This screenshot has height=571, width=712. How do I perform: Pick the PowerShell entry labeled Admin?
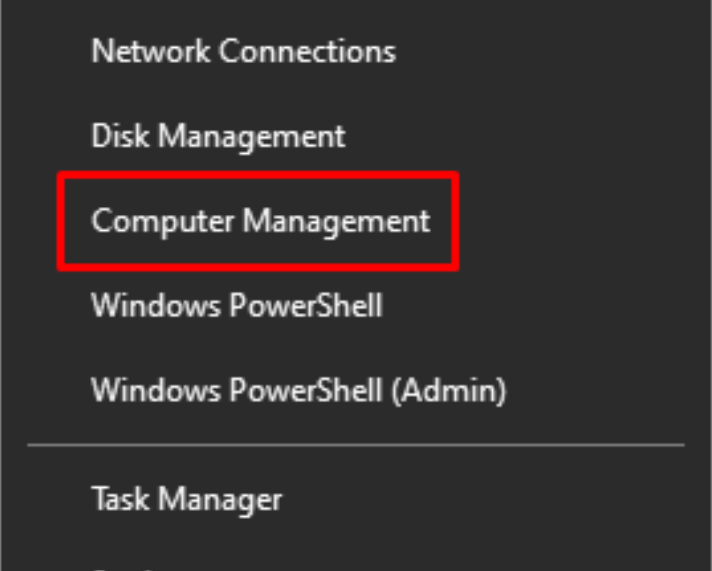point(298,390)
